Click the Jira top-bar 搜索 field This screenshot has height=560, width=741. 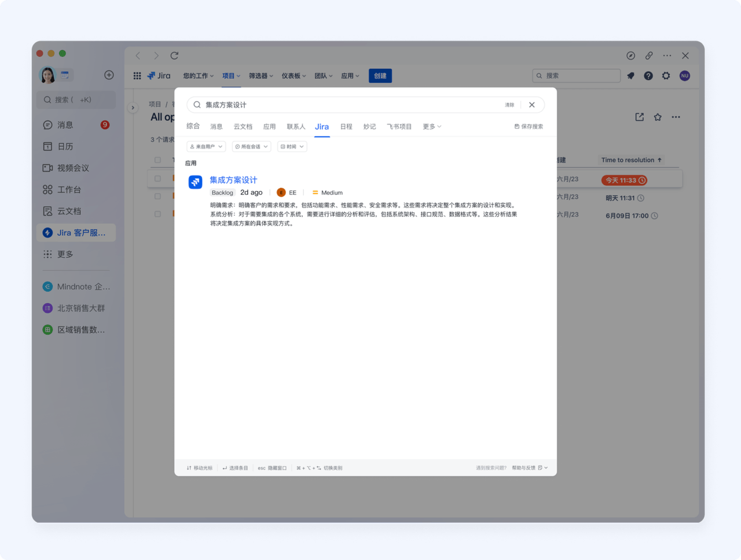577,76
